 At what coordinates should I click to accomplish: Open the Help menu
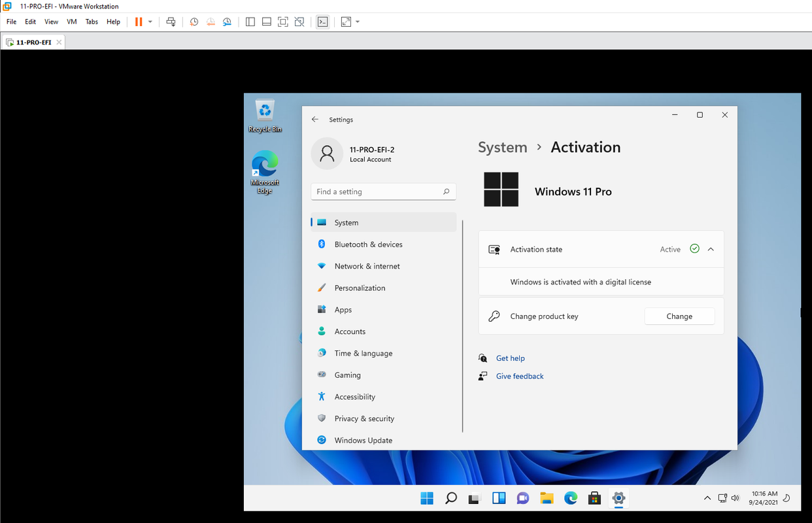pos(113,22)
